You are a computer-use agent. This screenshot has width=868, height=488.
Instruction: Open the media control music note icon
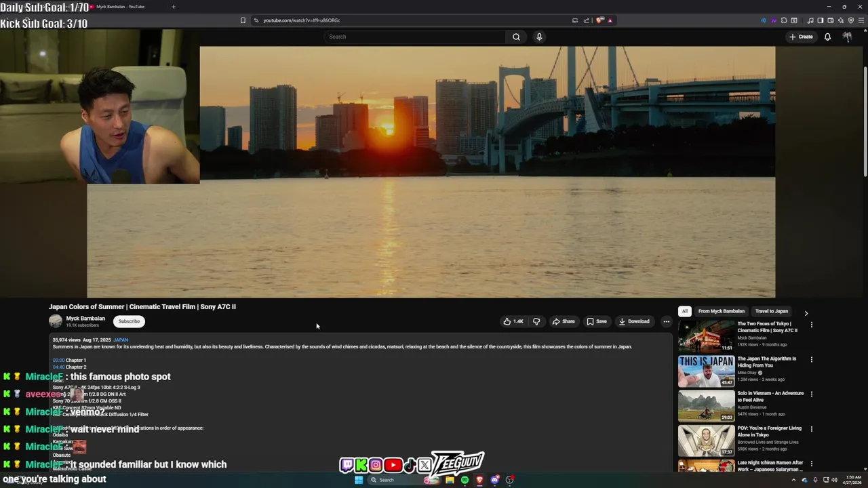pyautogui.click(x=810, y=20)
